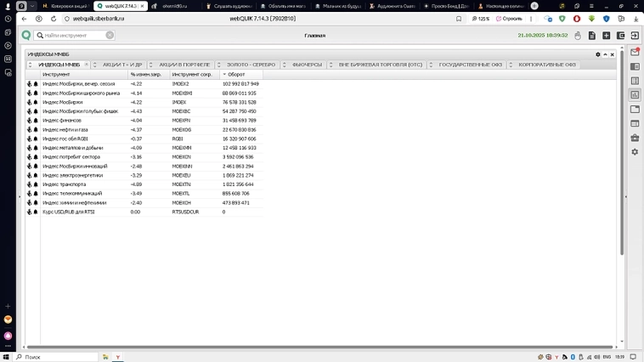Screen dimensions: 644x362
Task: Switch to the ГОСУДАРСТВЕННЫЕ ОФЗ tab
Action: [x=470, y=65]
